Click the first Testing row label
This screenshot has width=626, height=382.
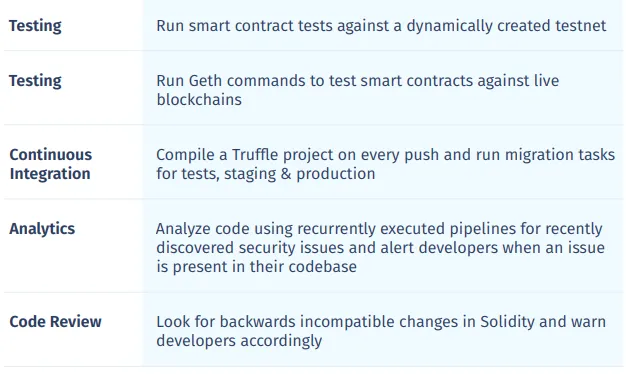click(35, 26)
